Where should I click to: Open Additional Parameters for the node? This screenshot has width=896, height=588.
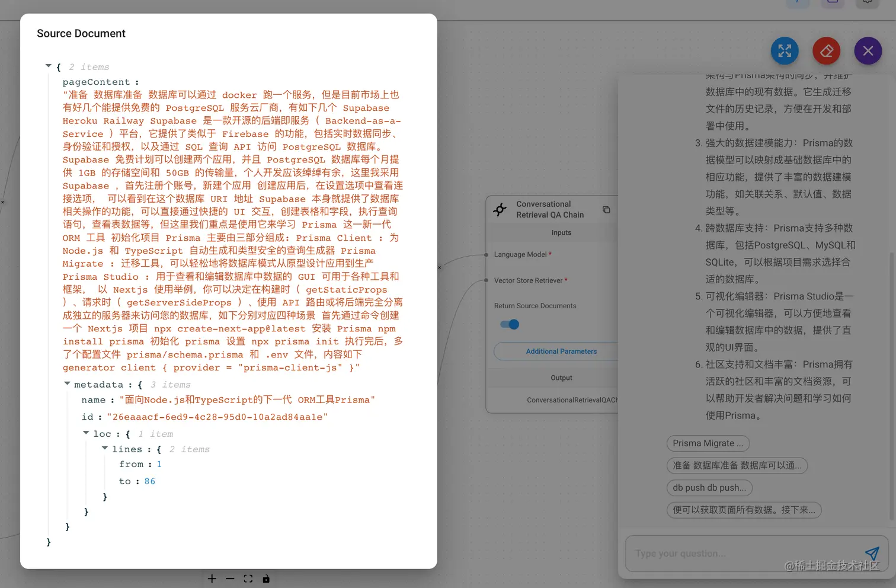(x=561, y=351)
